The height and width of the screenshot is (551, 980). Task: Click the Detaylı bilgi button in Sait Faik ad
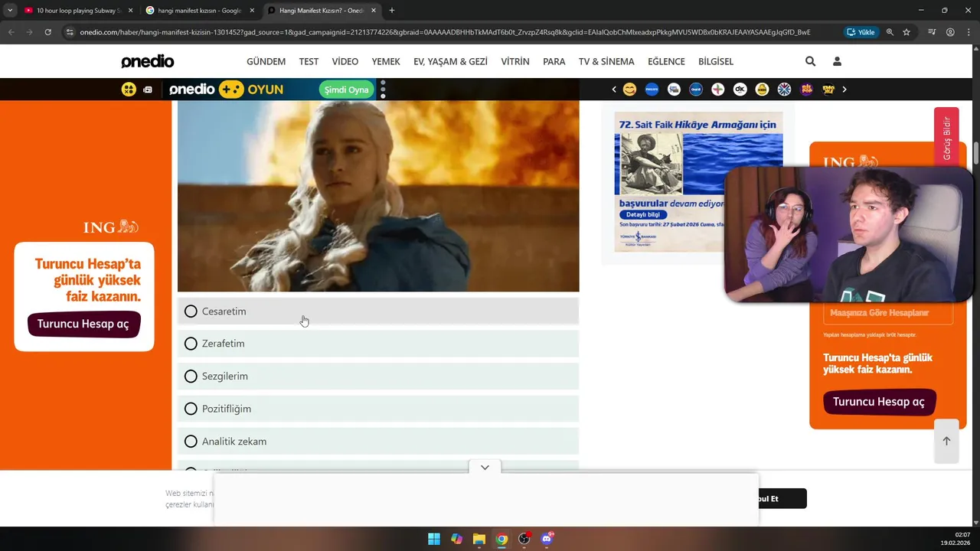643,214
